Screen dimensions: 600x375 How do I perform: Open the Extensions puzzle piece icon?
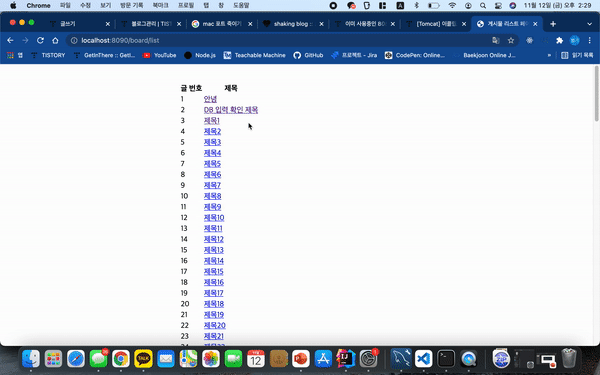pos(559,40)
